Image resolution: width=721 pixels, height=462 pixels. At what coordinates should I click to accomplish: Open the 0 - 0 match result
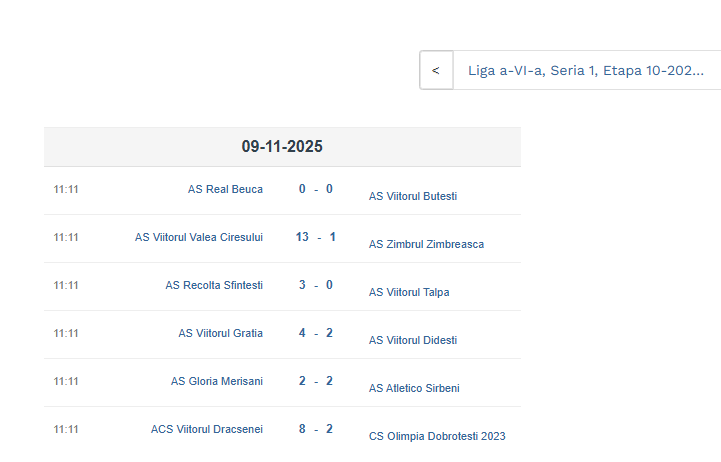tap(316, 189)
